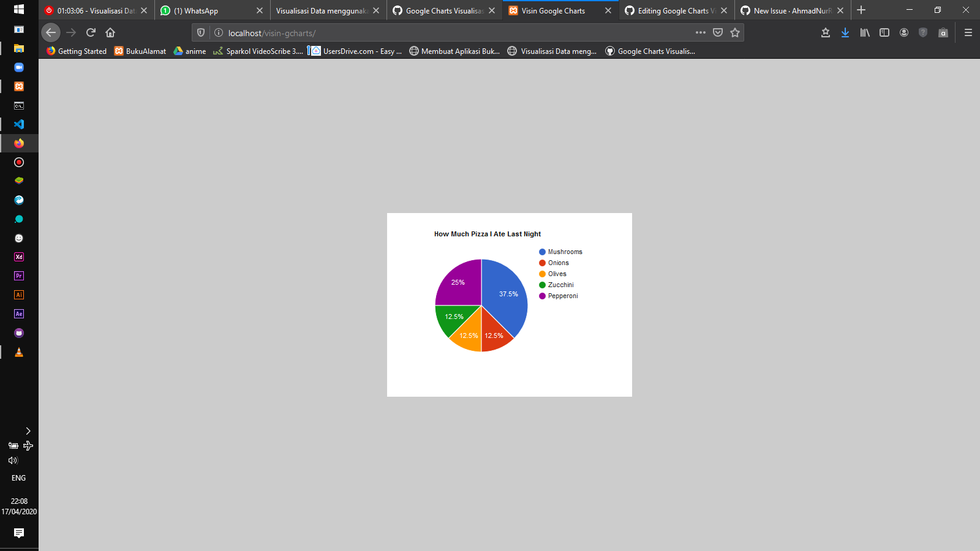The width and height of the screenshot is (980, 551).
Task: Open Adobe Premiere Pro from the taskbar
Action: coord(19,276)
